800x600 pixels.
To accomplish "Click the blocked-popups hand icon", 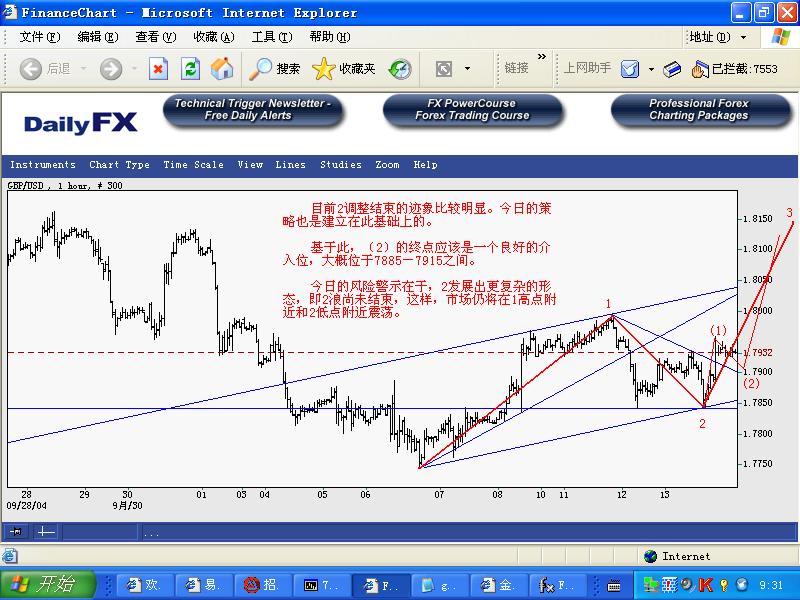I will point(700,69).
